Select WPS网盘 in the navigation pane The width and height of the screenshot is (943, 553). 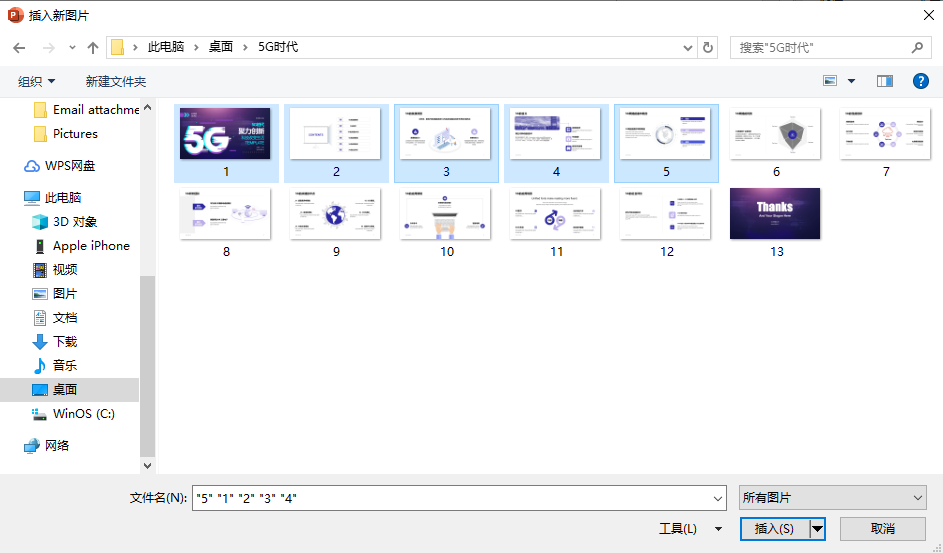pos(59,166)
